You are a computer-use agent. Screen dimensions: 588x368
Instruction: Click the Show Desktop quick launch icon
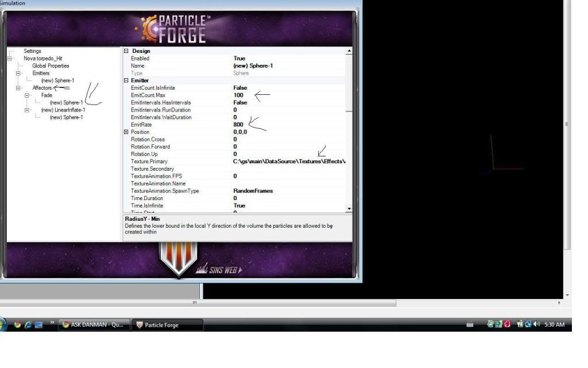[x=38, y=325]
